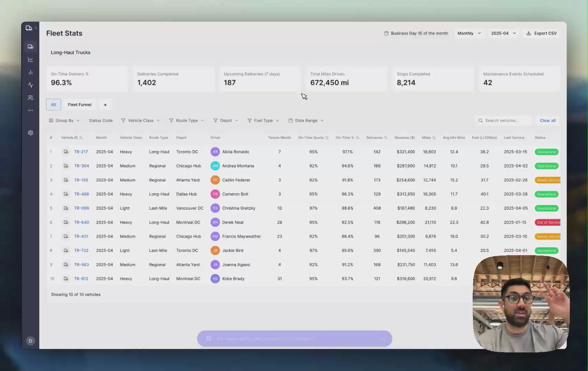Sort by On-Time Quota column
This screenshot has width=588, height=371.
[x=313, y=138]
